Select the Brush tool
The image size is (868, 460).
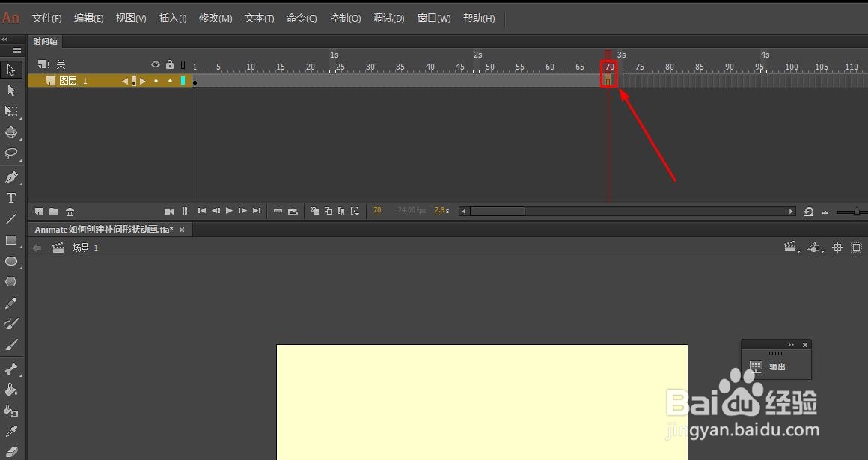pos(11,345)
